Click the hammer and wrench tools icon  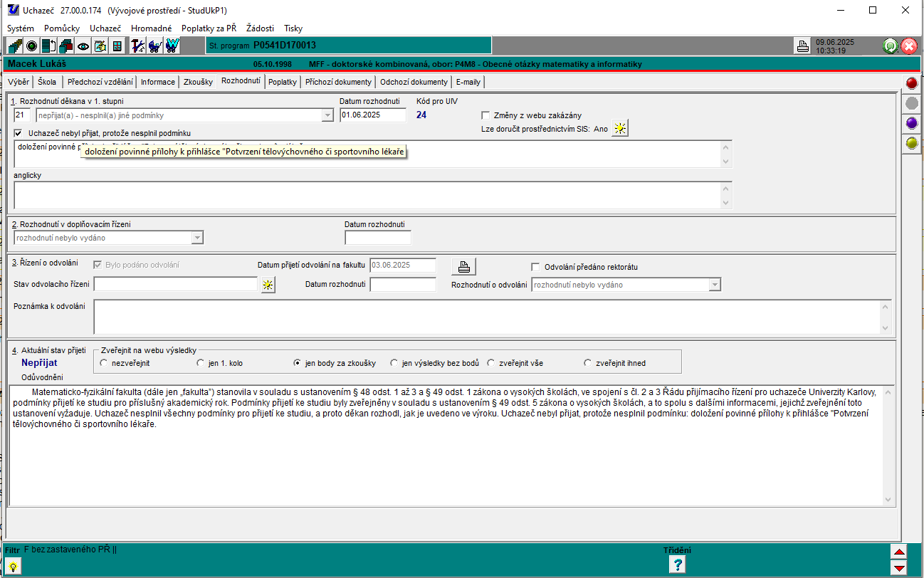(138, 46)
